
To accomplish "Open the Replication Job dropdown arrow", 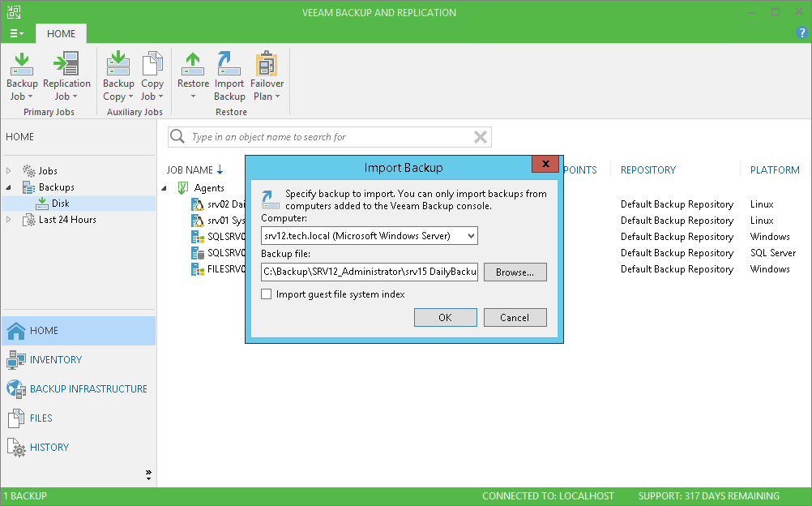I will click(75, 96).
